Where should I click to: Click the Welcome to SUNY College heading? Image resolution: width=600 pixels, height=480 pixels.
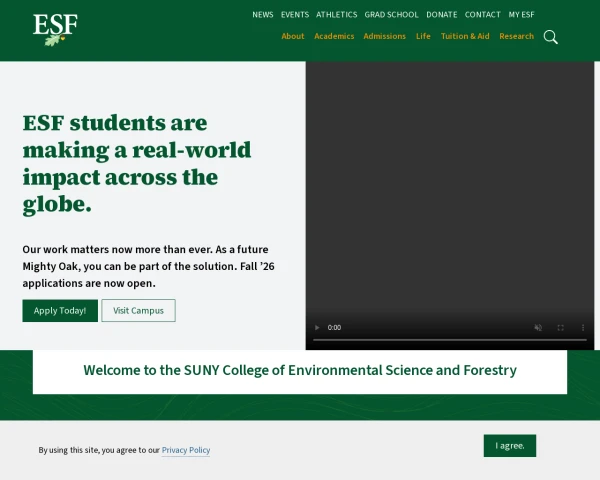300,370
